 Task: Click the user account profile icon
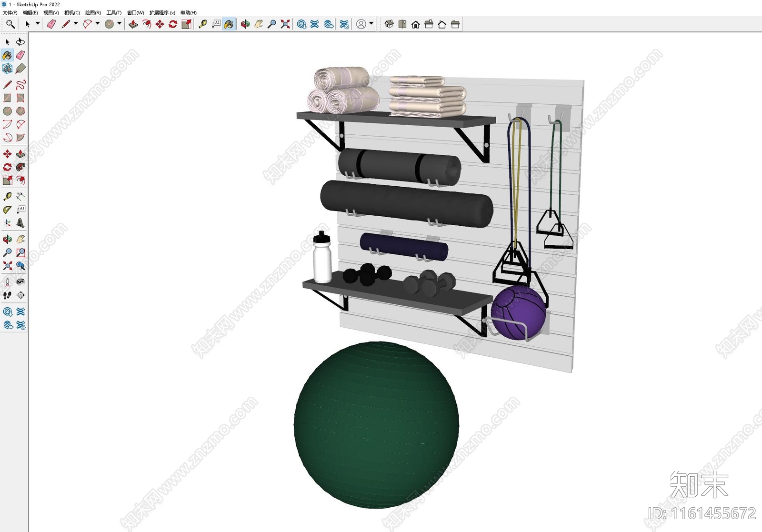coord(361,24)
